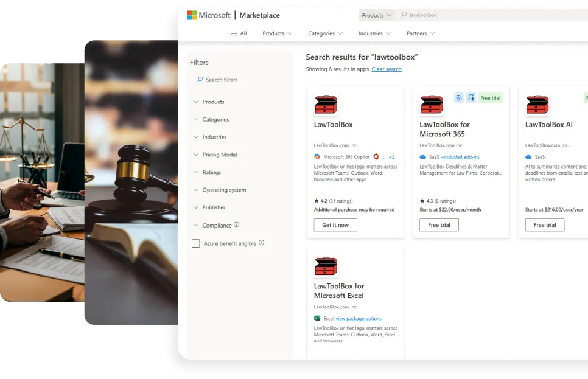The image size is (588, 379).
Task: Open the LawToolBox AI card title
Action: click(548, 125)
